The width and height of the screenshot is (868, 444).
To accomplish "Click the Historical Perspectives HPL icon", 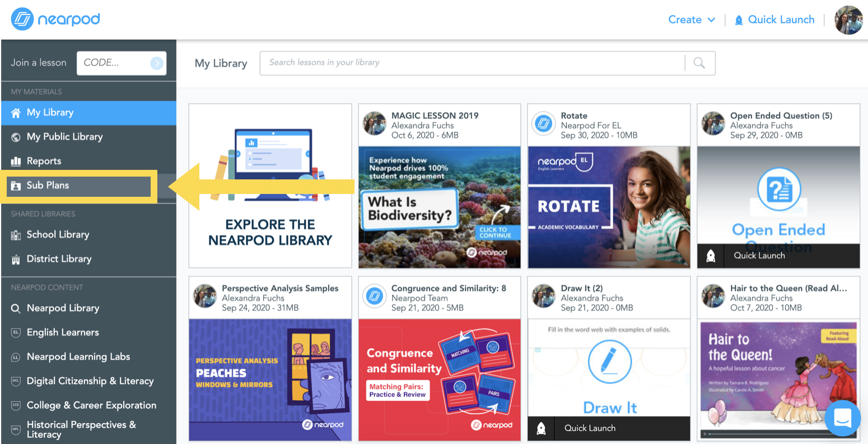I will tap(16, 429).
